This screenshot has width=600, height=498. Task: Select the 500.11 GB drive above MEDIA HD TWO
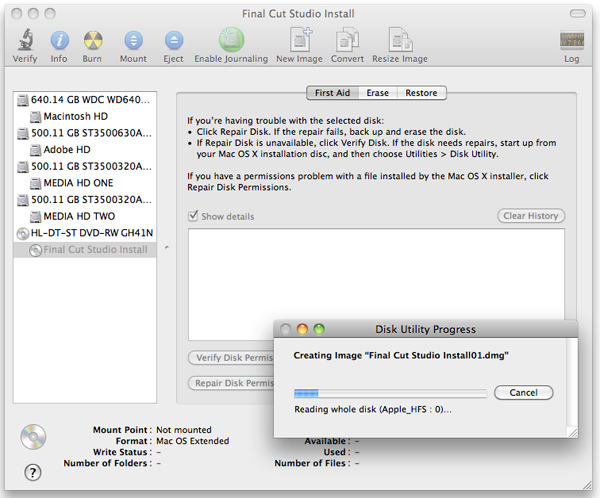coord(85,200)
